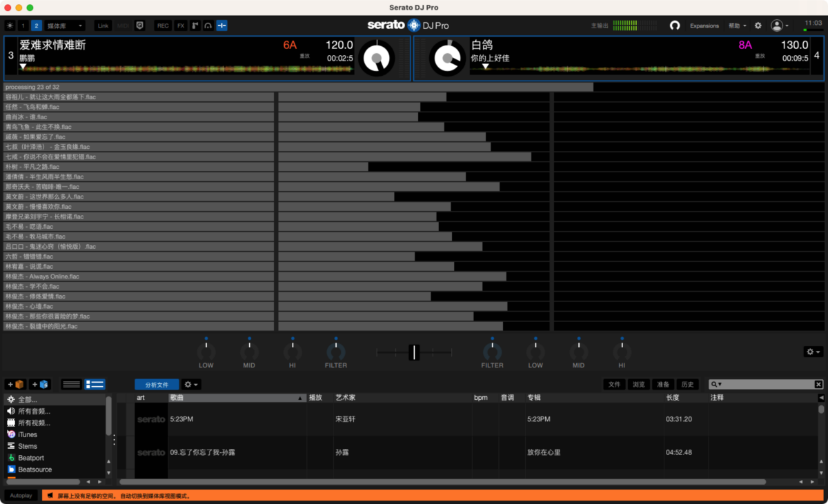Viewport: 828px width, 504px height.
Task: Click the 6A key label on deck 3
Action: click(290, 46)
